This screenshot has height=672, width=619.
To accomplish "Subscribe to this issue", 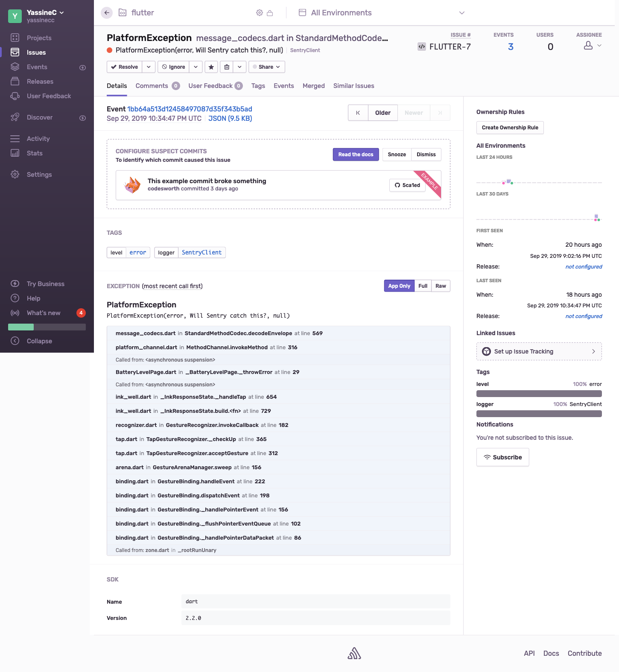I will click(x=503, y=457).
